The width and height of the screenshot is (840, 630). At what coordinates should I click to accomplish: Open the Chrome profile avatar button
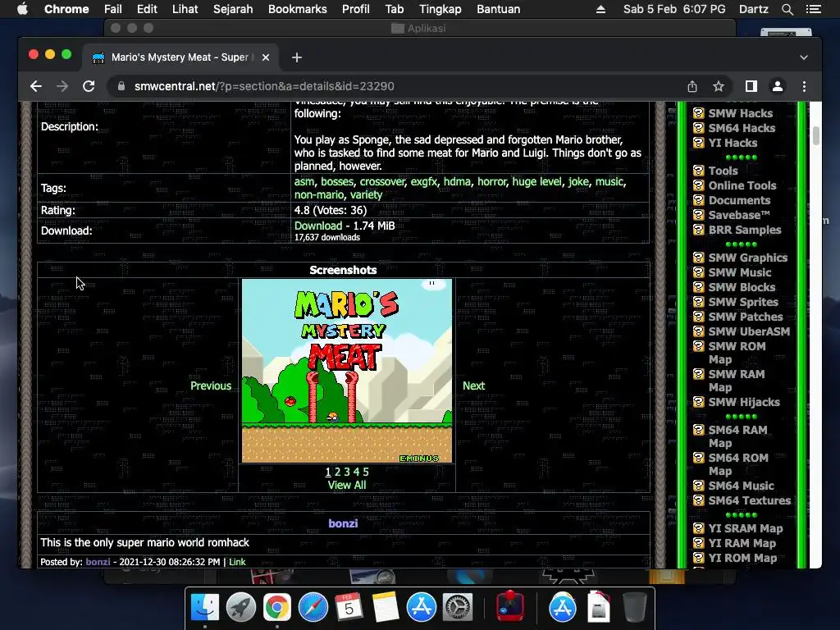[x=778, y=86]
